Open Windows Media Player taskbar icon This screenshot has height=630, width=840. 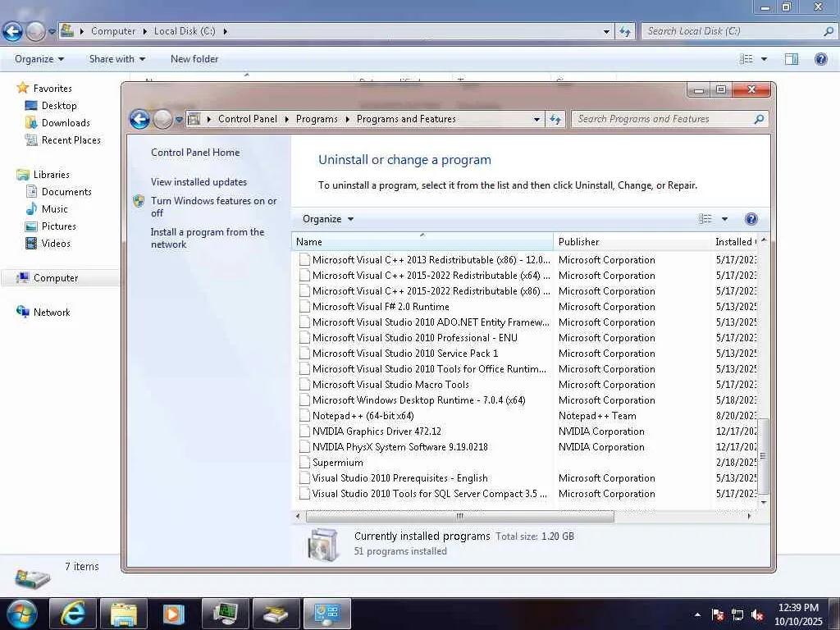tap(174, 614)
